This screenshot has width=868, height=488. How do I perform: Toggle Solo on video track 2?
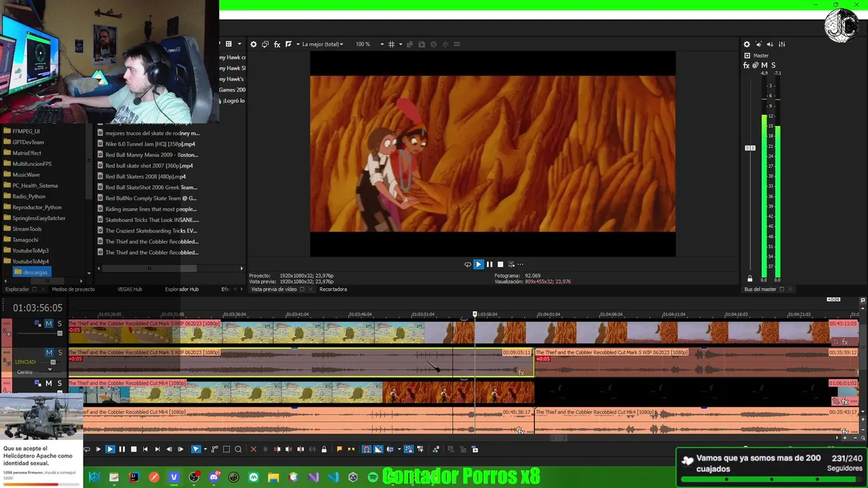[x=60, y=324]
